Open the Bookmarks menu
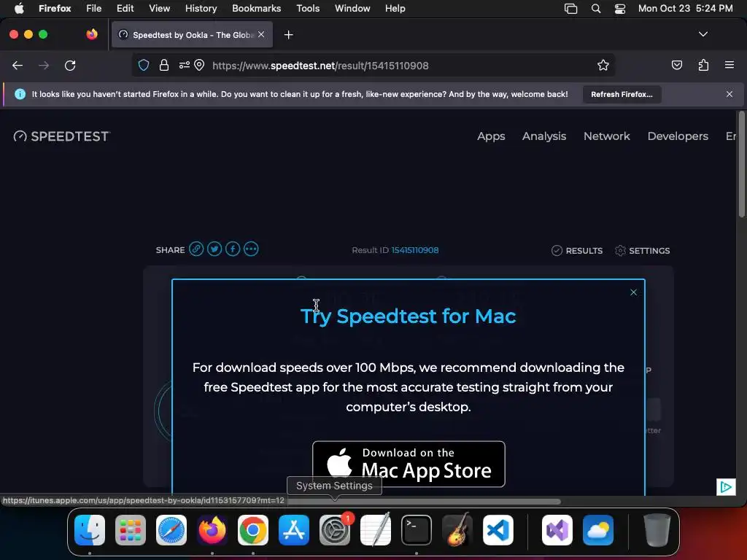The height and width of the screenshot is (560, 747). tap(256, 8)
